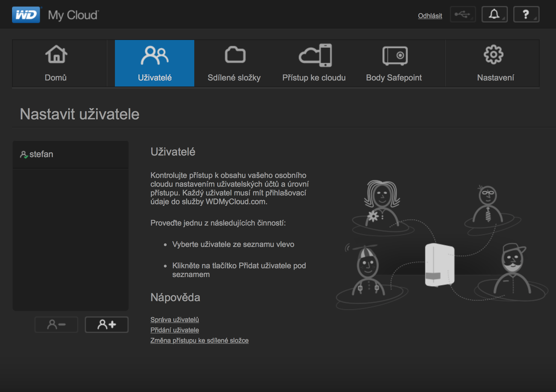556x392 pixels.
Task: Open the notifications bell icon
Action: 494,15
